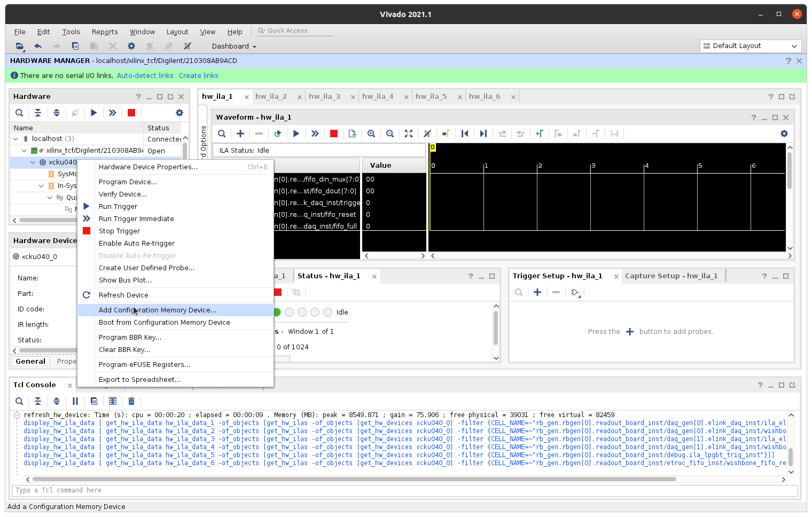This screenshot has height=517, width=812.
Task: Run trigger immediate in Waveform toolbar
Action: [x=315, y=134]
